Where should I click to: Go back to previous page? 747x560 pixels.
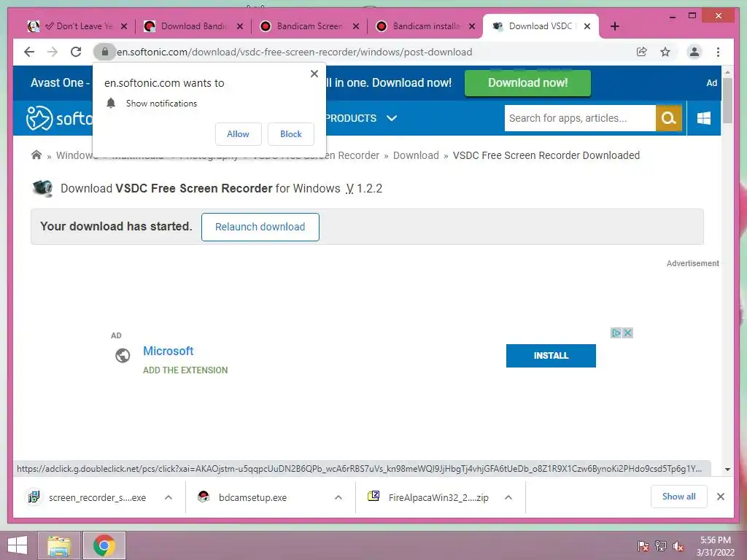pyautogui.click(x=29, y=52)
